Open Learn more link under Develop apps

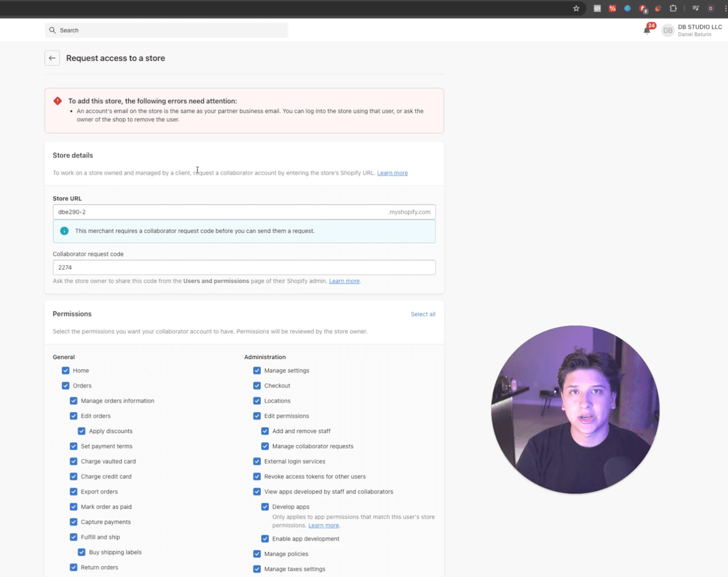[324, 525]
